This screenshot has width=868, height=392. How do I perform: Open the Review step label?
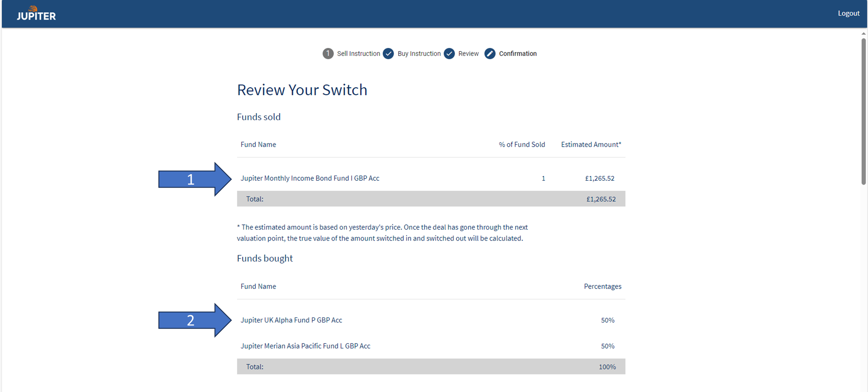tap(468, 54)
